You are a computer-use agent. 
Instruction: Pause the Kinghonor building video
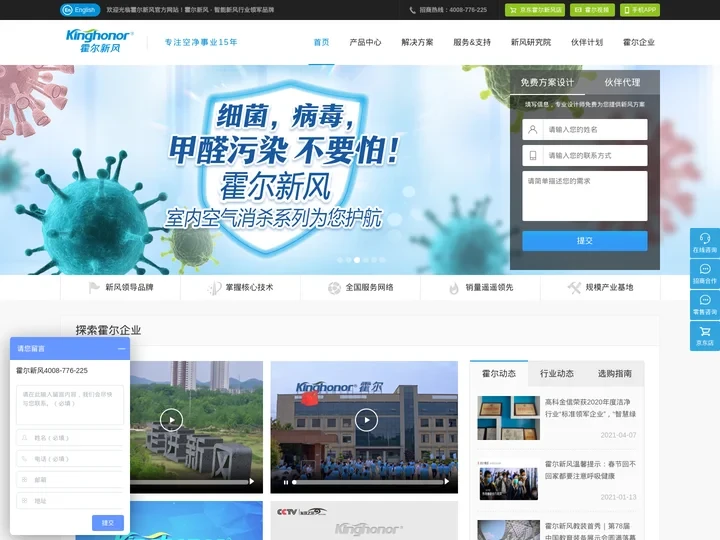click(286, 482)
